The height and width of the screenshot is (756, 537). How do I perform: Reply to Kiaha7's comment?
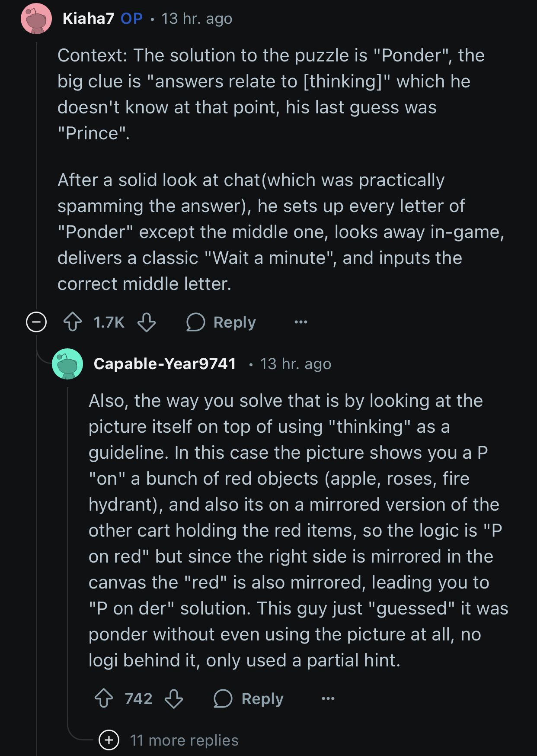[221, 322]
